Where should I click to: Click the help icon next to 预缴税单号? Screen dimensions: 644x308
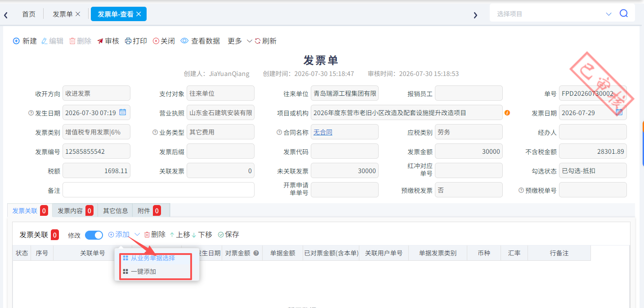click(x=521, y=190)
